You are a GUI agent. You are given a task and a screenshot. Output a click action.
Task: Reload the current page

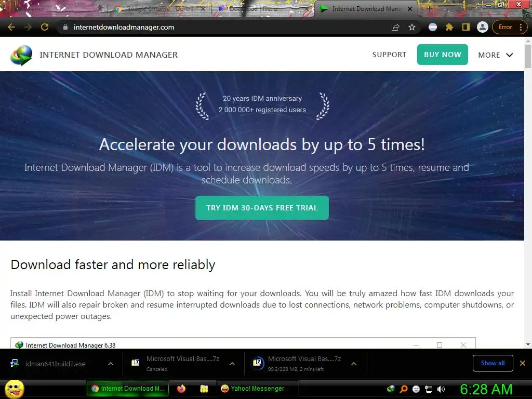click(45, 27)
